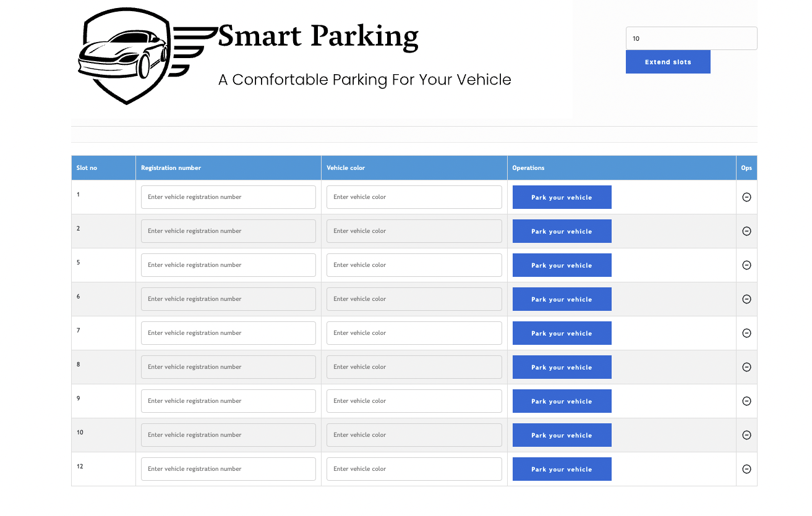Click registration number input in slot 10

(x=228, y=435)
